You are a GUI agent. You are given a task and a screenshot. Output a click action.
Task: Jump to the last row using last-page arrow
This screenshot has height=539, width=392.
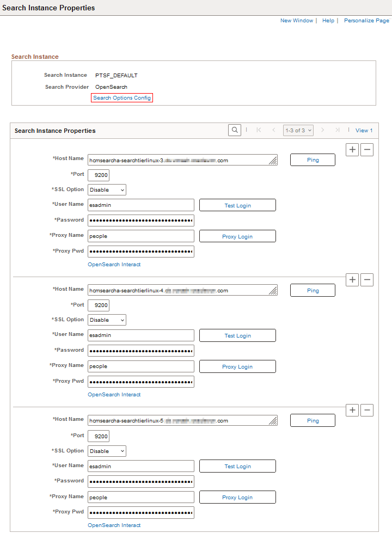337,130
